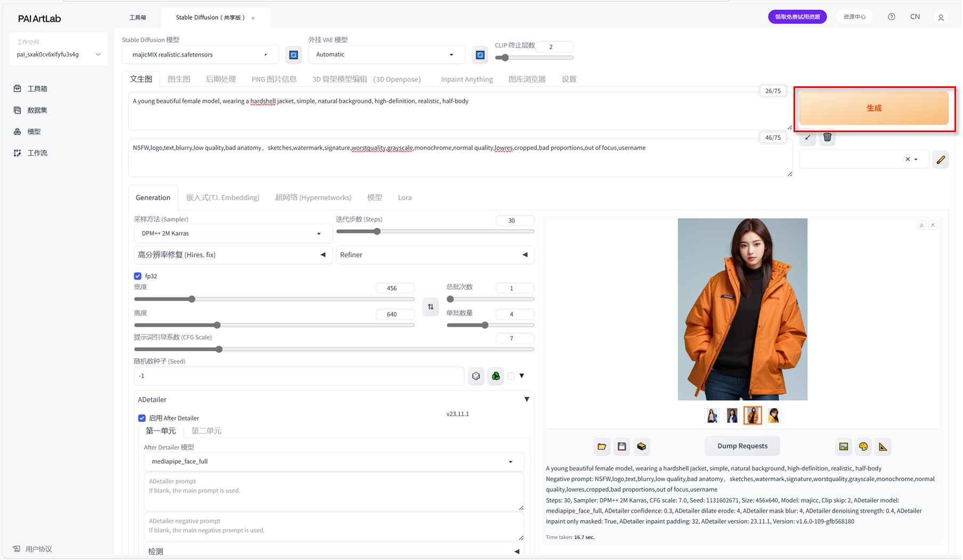The width and height of the screenshot is (963, 560).
Task: Refresh the external VAE model list
Action: coord(480,55)
